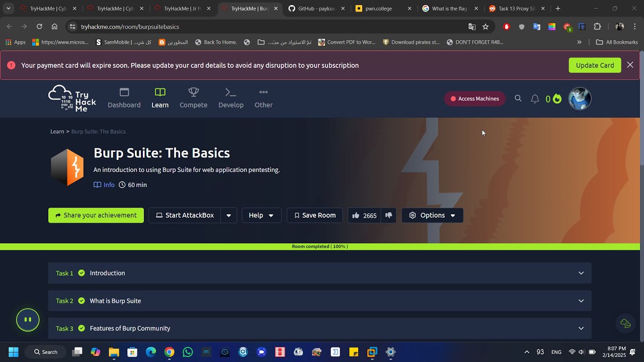Click the TryHackMe cloud logo
The height and width of the screenshot is (362, 644).
click(72, 99)
